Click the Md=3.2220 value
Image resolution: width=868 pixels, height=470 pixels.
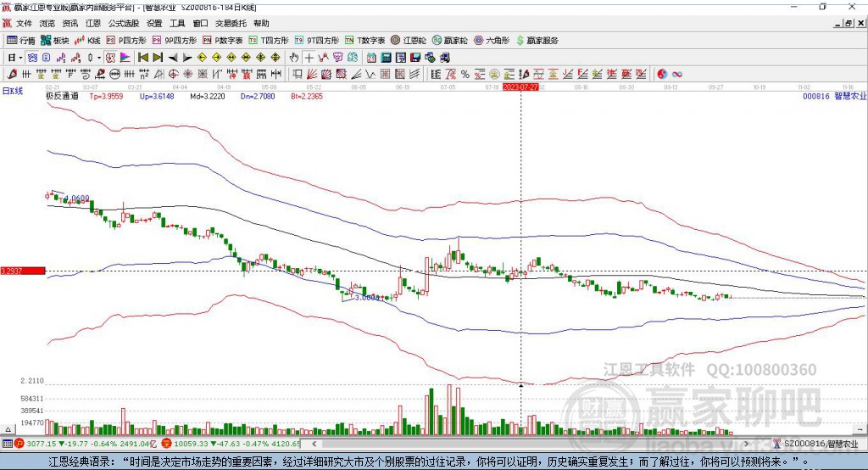pos(208,96)
